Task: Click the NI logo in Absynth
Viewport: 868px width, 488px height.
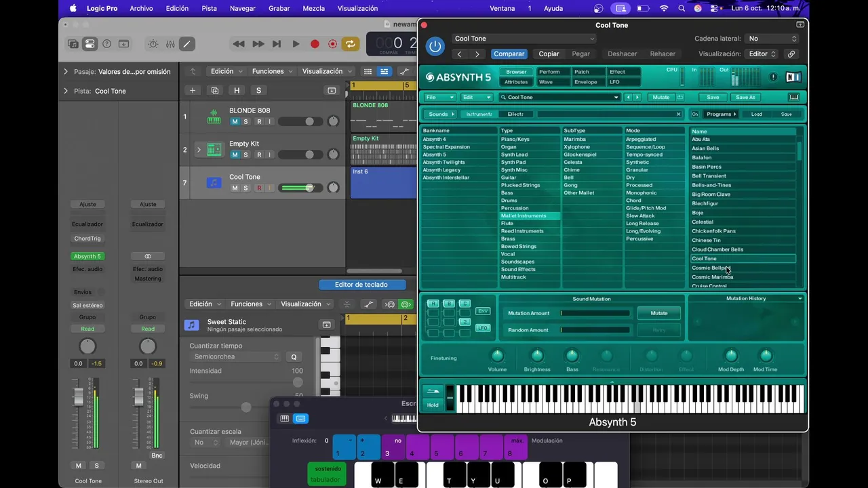Action: [793, 77]
